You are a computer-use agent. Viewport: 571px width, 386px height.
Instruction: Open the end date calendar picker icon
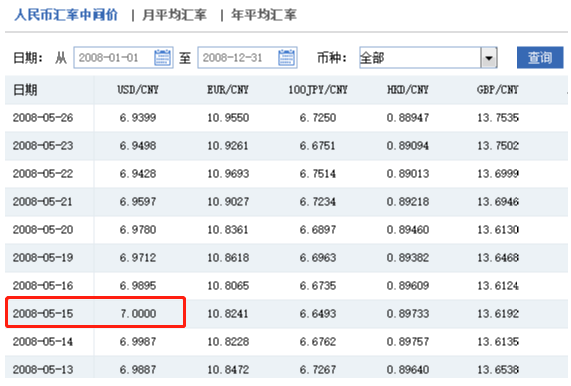pos(286,58)
